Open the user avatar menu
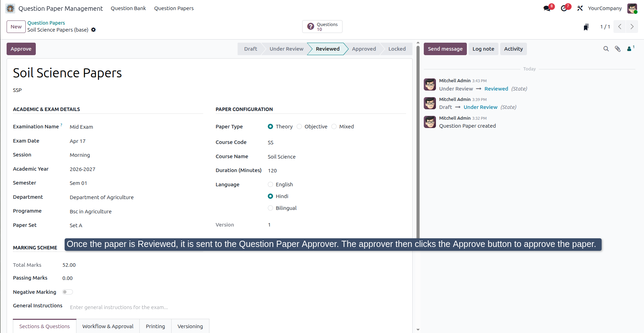 pyautogui.click(x=632, y=8)
